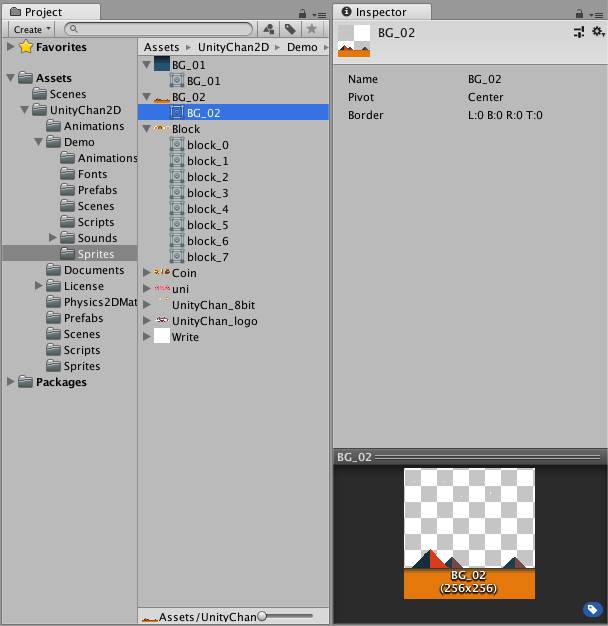The height and width of the screenshot is (626, 608).
Task: Select the block_3 sprite icon
Action: [177, 193]
